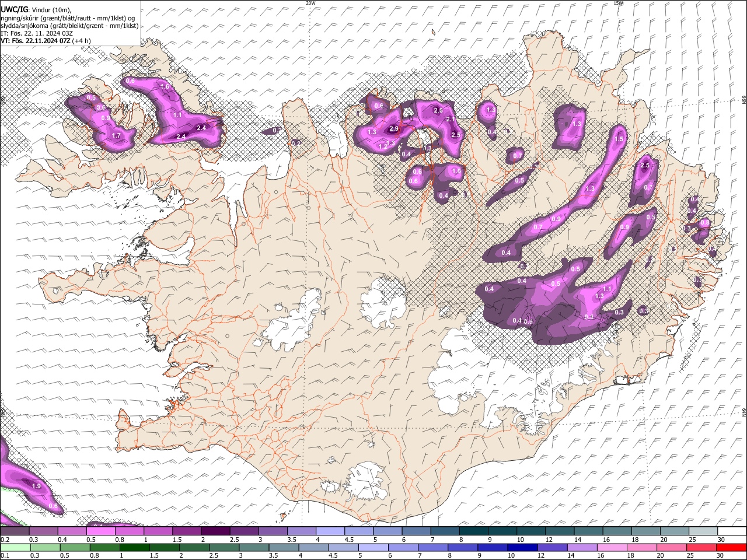The image size is (747, 560).
Task: Click the 2.6 precipitation value on the map
Action: click(x=438, y=110)
